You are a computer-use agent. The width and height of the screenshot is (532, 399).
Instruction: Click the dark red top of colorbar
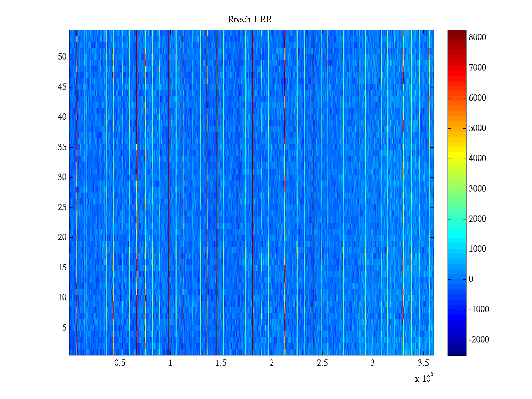pyautogui.click(x=457, y=33)
